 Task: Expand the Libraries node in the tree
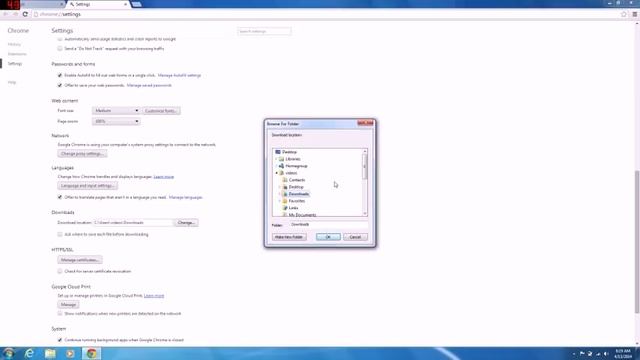tap(276, 159)
